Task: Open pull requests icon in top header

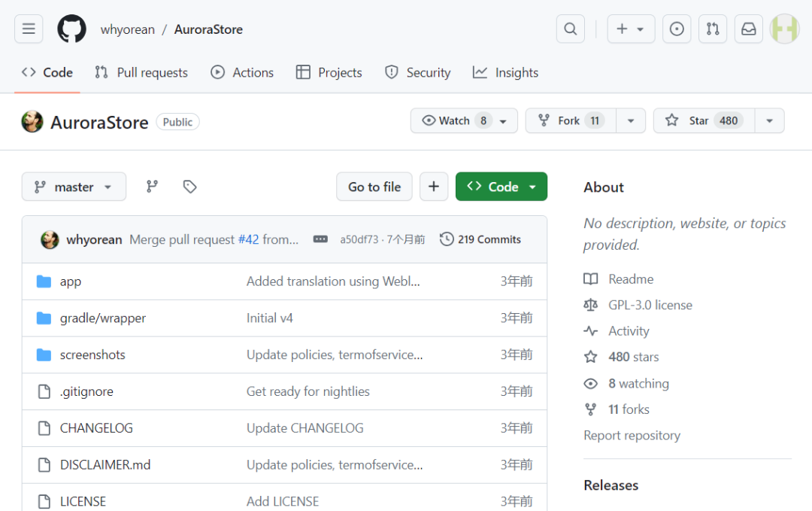Action: [713, 29]
